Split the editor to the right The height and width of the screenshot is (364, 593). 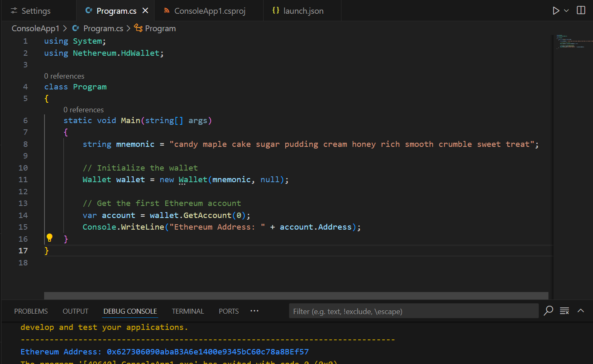pyautogui.click(x=581, y=10)
